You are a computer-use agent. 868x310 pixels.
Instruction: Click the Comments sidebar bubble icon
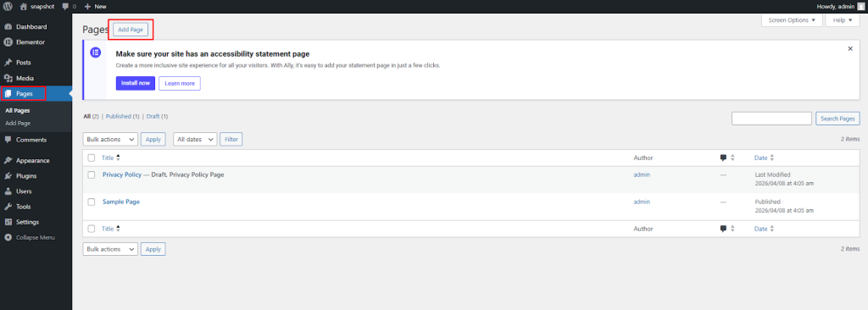click(8, 140)
